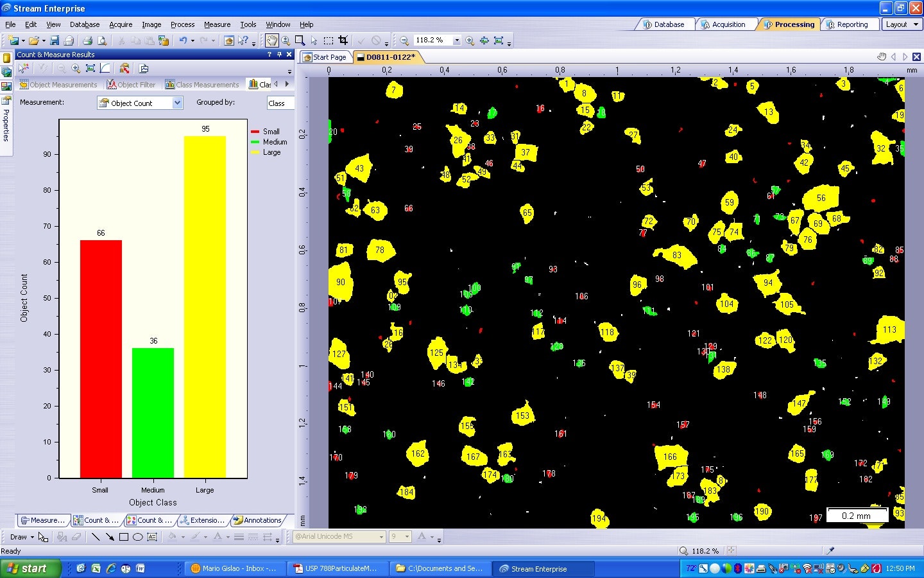Click the Object Filter button
Image resolution: width=924 pixels, height=578 pixels.
click(131, 84)
